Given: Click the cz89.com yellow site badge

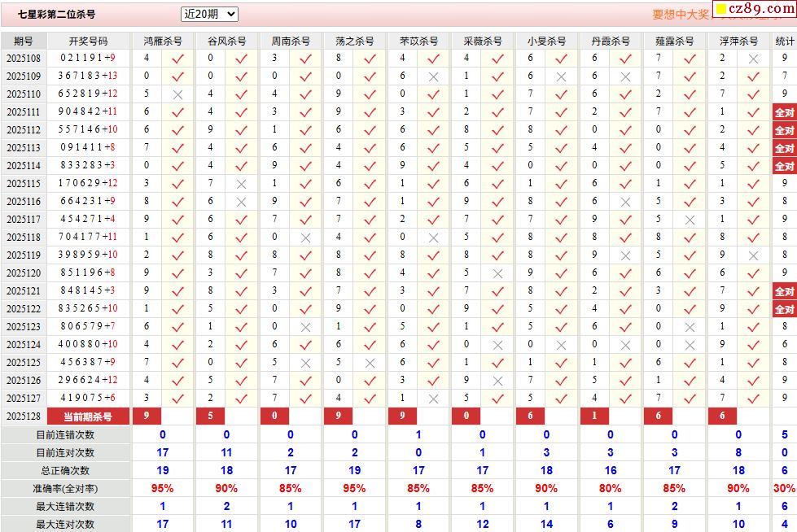Looking at the screenshot, I should (x=753, y=10).
